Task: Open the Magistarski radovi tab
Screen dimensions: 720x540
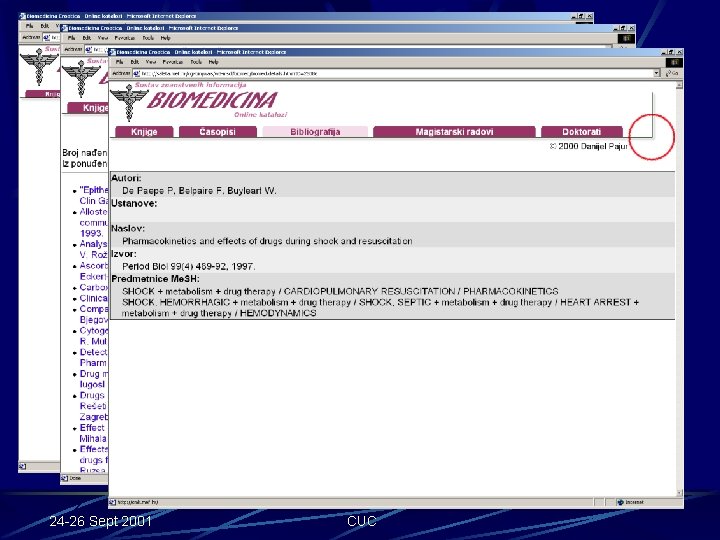Action: pyautogui.click(x=454, y=132)
